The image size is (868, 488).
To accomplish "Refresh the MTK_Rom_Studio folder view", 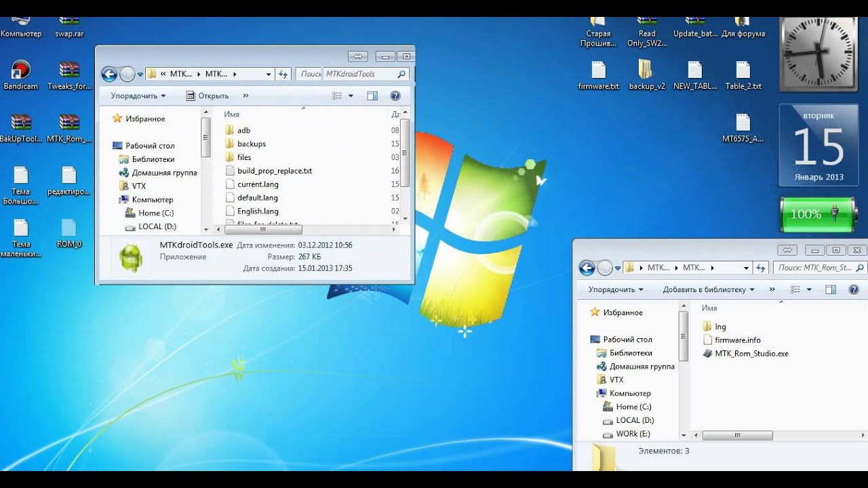I will click(x=761, y=268).
